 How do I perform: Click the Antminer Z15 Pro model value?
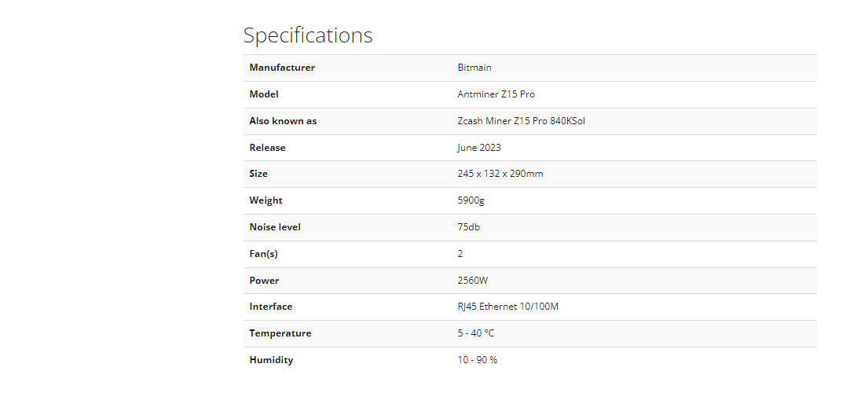tap(496, 94)
